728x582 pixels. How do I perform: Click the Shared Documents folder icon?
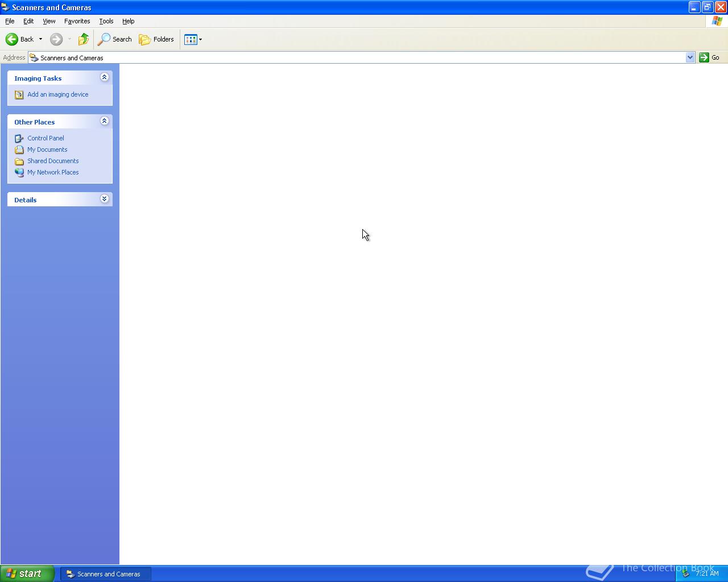tap(19, 161)
